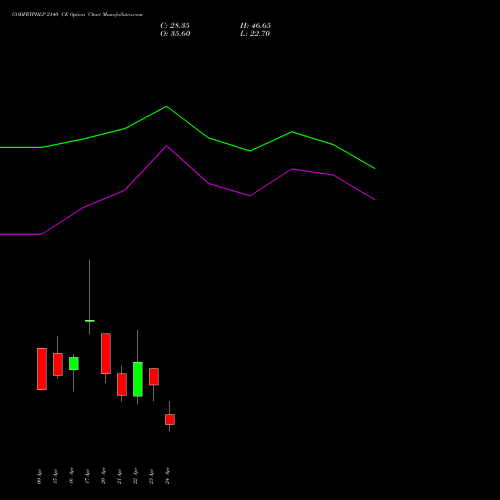Screen dimensions: 500x500
Task: Click the red candle for 15 Apr
Action: [58, 364]
